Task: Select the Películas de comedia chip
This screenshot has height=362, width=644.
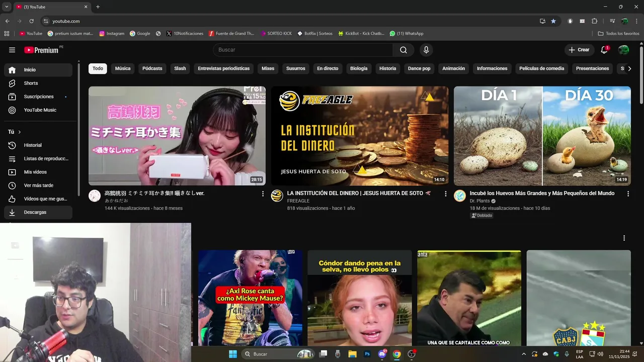Action: (542, 68)
